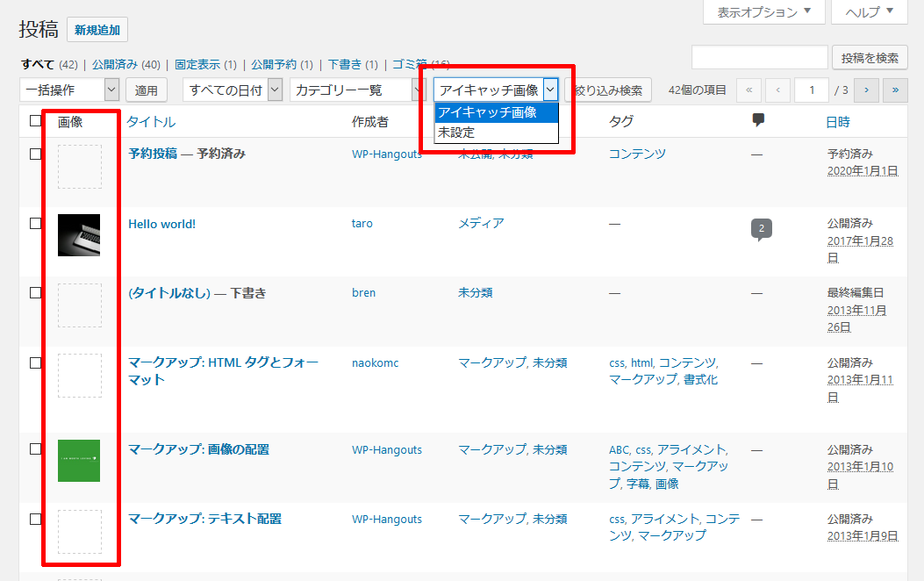Click the post search text field
The width and height of the screenshot is (924, 581).
759,58
